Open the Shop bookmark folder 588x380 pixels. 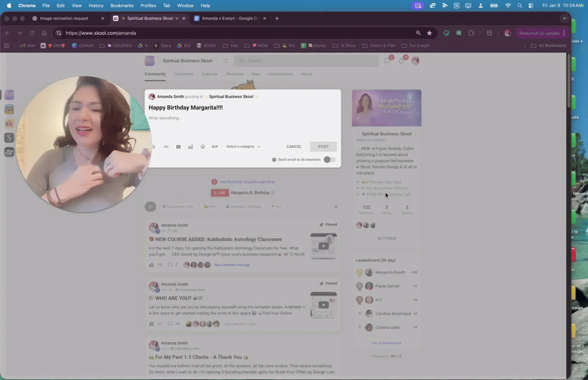344,46
